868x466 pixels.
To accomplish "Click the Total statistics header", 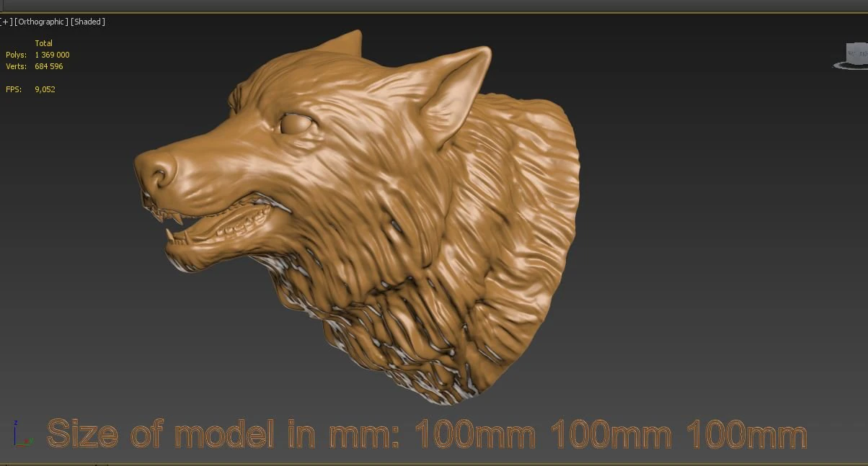I will (x=44, y=43).
